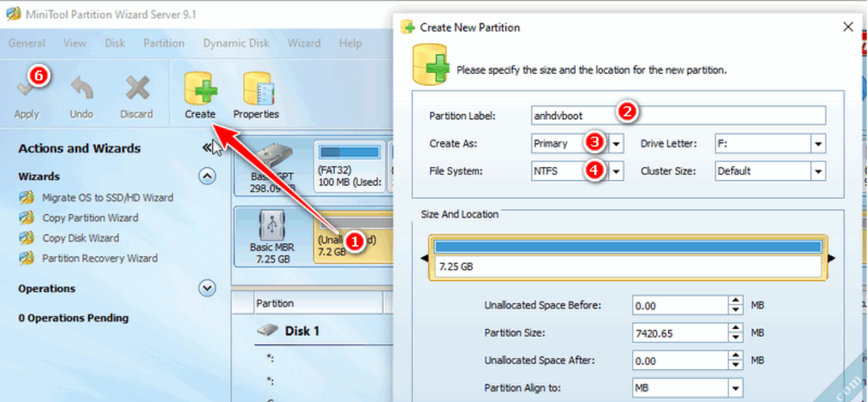Viewport: 868px width, 402px height.
Task: Click the Undo arrow toolbar icon
Action: point(81,88)
